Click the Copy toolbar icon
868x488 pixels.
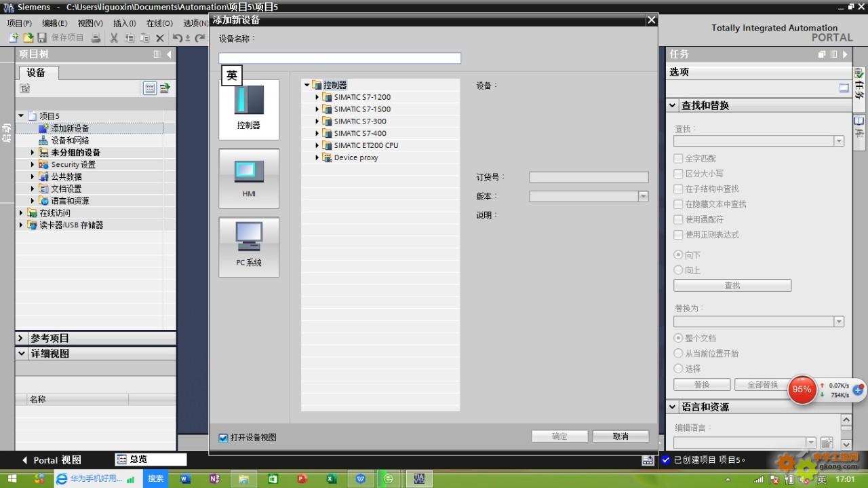tap(129, 38)
